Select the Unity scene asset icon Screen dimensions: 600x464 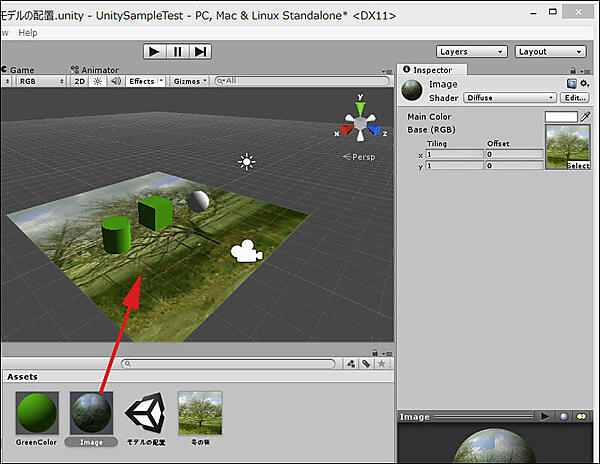(x=146, y=412)
